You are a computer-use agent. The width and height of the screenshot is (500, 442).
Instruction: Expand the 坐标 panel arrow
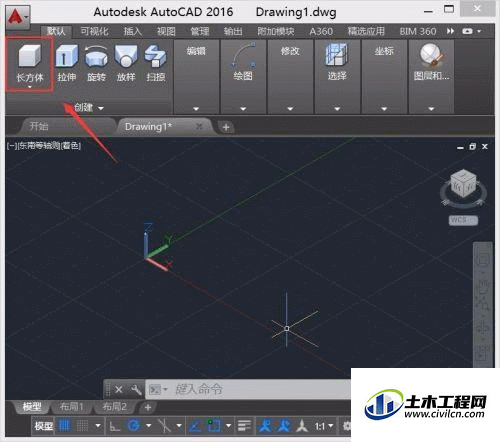[384, 109]
